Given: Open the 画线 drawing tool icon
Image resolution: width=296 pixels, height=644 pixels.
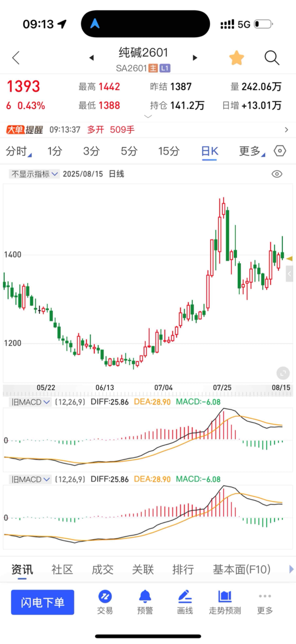Looking at the screenshot, I should tap(185, 602).
